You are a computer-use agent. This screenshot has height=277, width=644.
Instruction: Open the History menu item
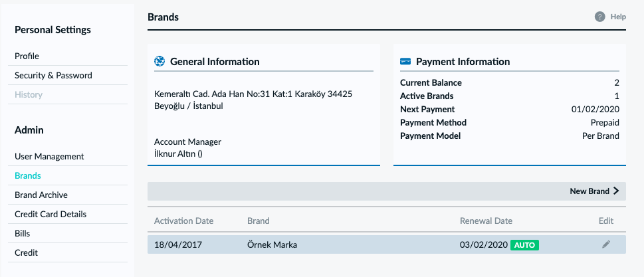[x=29, y=95]
